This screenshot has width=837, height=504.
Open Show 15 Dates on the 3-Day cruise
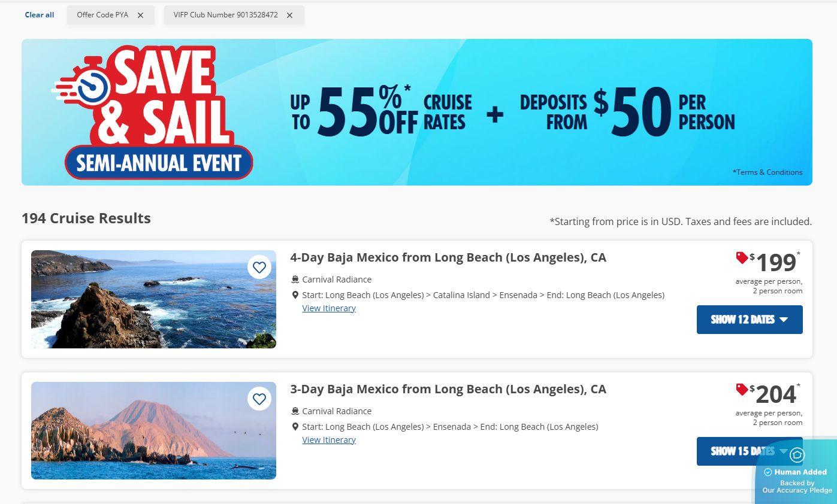[750, 451]
